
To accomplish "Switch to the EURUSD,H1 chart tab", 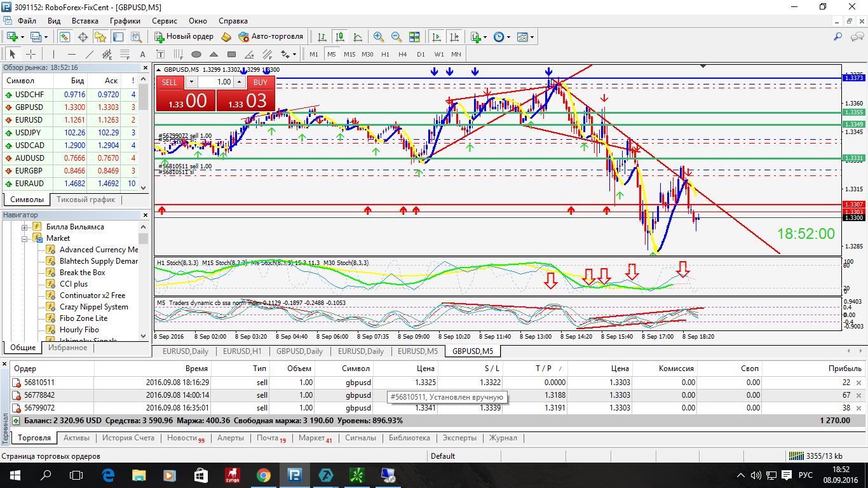I will pos(242,351).
